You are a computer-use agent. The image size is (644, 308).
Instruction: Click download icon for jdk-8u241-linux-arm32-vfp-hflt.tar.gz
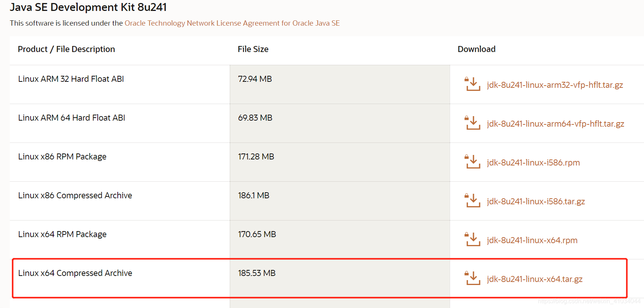(472, 84)
